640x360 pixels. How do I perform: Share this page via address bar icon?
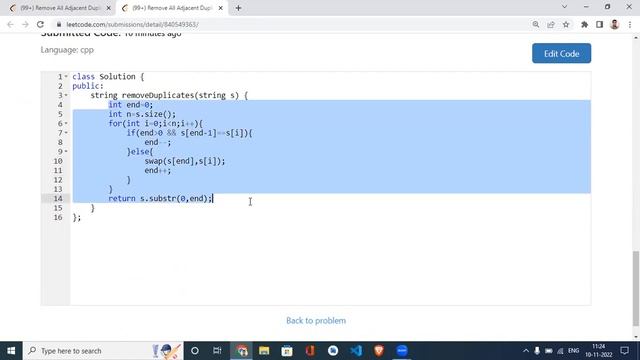(551, 24)
